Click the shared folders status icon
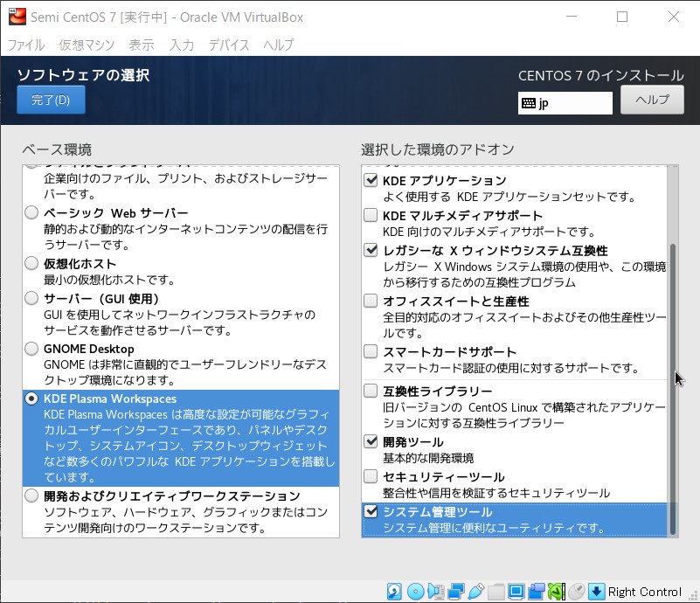This screenshot has height=603, width=700. [x=496, y=592]
